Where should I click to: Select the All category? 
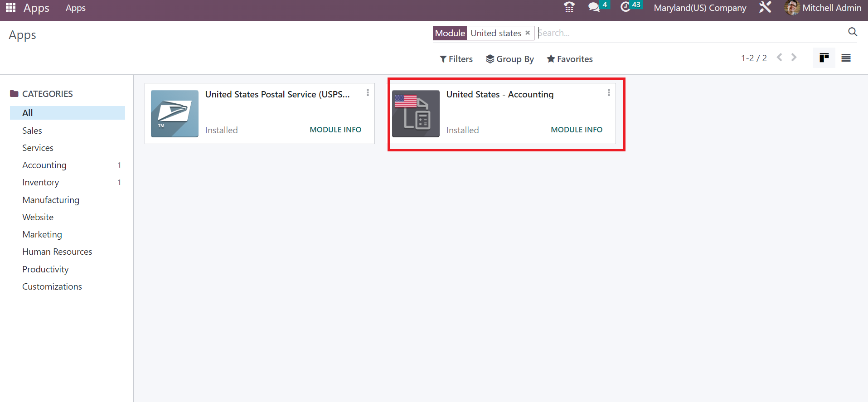(x=68, y=113)
